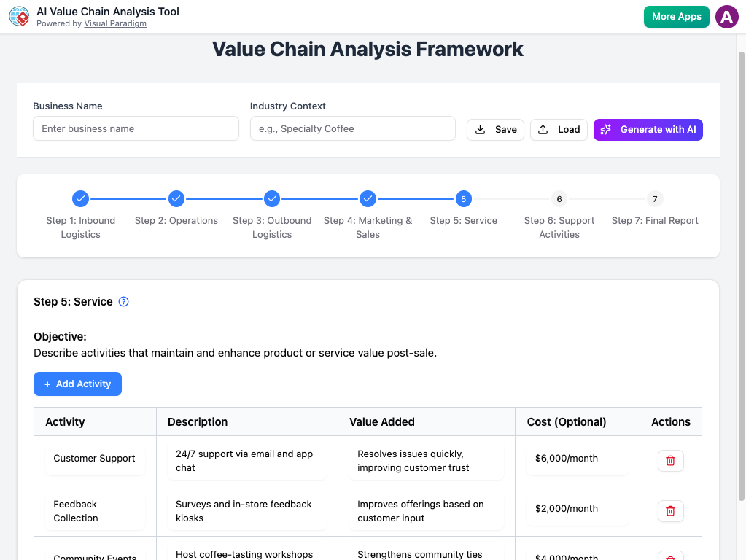Focus the Business Name input field
The height and width of the screenshot is (560, 746).
click(136, 128)
